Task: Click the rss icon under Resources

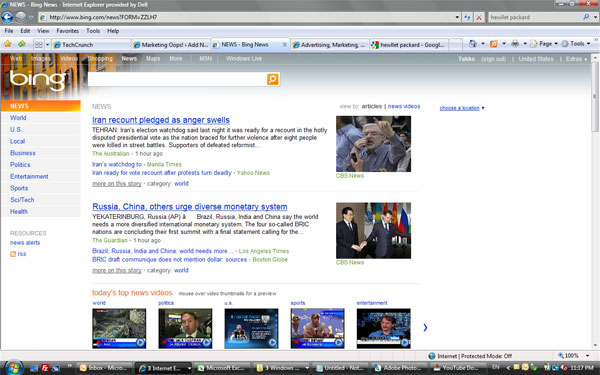Action: (x=13, y=254)
